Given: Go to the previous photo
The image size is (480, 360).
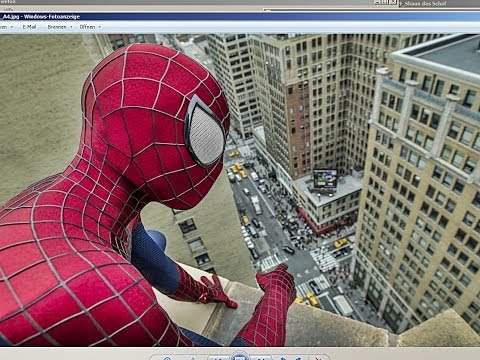Looking at the screenshot, I should 219,358.
